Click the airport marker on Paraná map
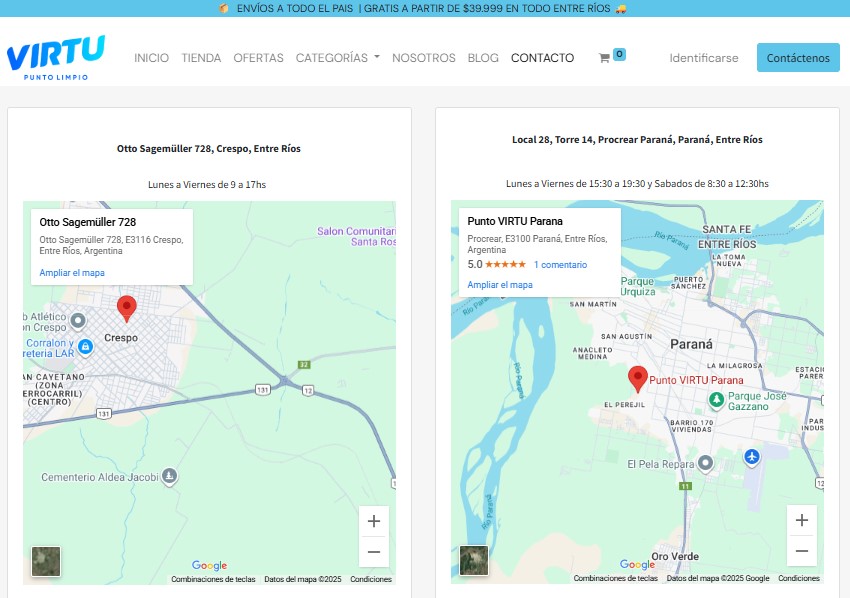Image resolution: width=850 pixels, height=598 pixels. point(752,457)
